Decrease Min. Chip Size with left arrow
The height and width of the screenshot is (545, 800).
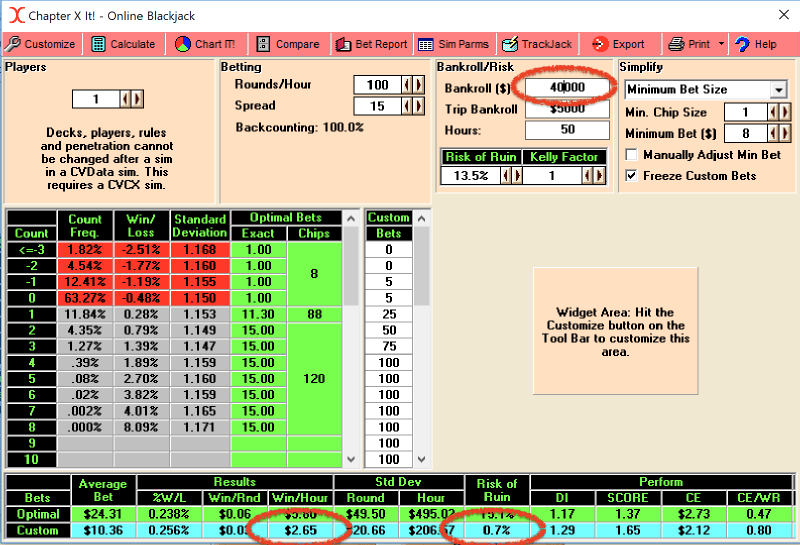[x=773, y=112]
